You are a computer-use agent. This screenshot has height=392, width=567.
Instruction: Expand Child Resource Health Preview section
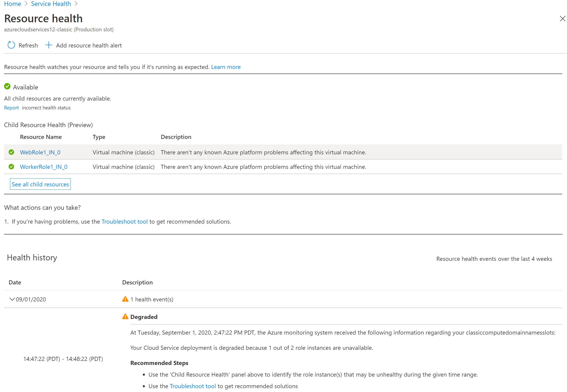coord(40,184)
